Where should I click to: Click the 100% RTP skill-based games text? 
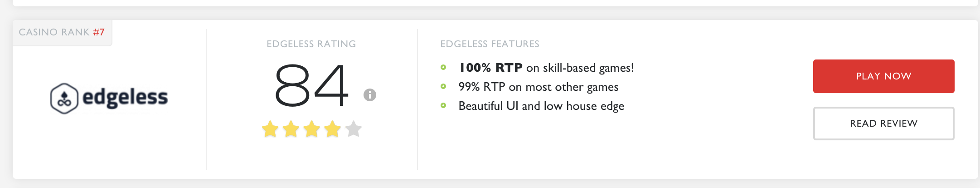coord(546,68)
